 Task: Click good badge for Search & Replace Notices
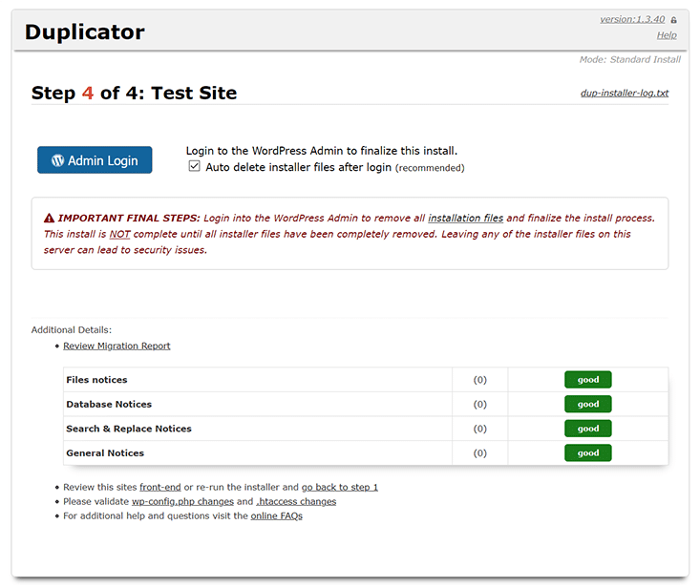click(588, 429)
